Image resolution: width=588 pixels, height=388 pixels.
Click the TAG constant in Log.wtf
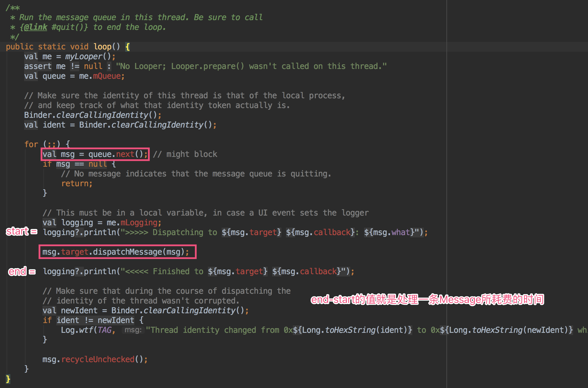tap(104, 330)
